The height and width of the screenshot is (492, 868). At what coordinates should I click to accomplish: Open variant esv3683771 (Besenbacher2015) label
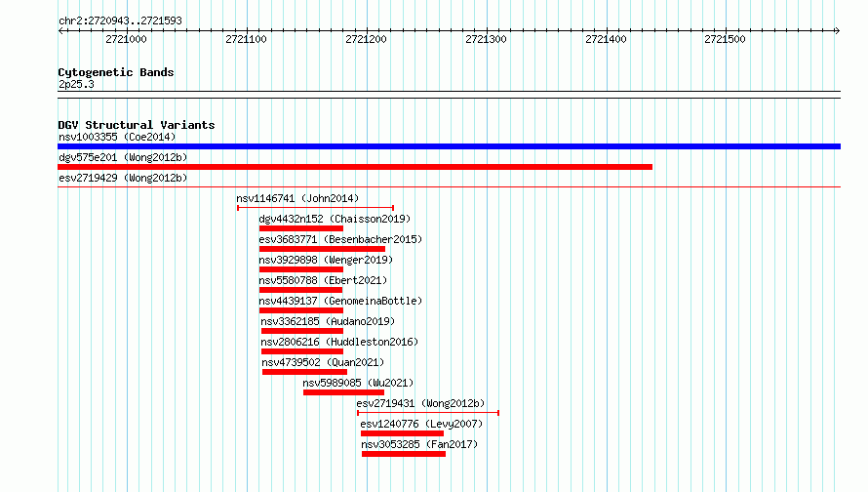pos(340,239)
